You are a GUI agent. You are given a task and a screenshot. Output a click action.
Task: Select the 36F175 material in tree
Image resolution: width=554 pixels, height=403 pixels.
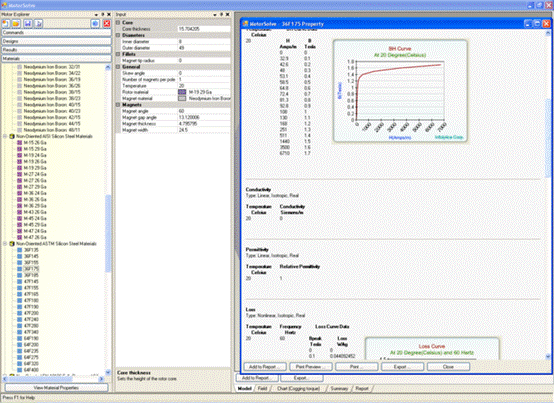point(31,269)
